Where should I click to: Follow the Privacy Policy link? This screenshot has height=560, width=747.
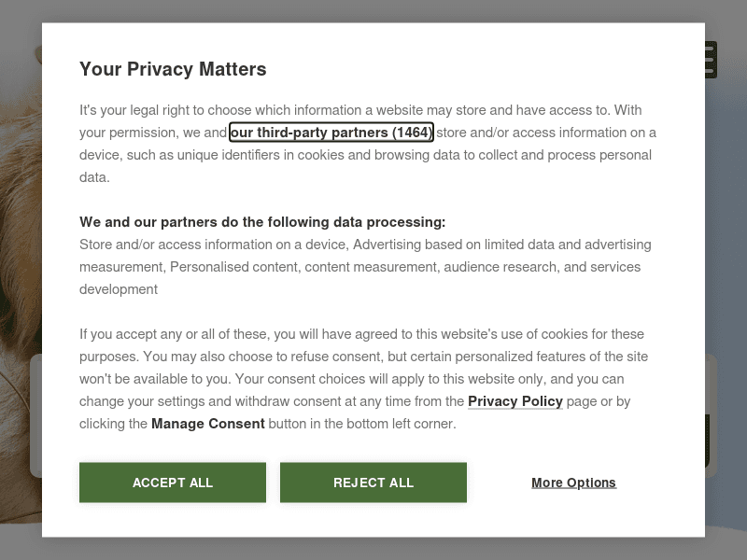(514, 401)
